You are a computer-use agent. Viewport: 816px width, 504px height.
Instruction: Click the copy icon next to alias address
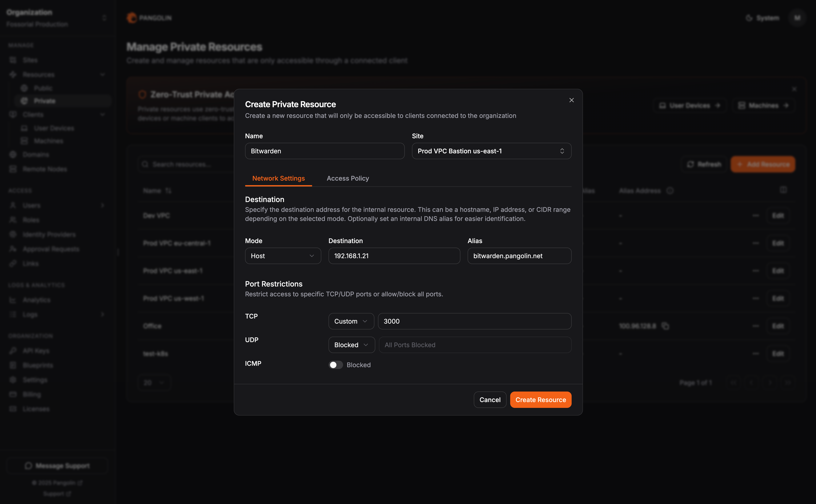[x=665, y=326]
